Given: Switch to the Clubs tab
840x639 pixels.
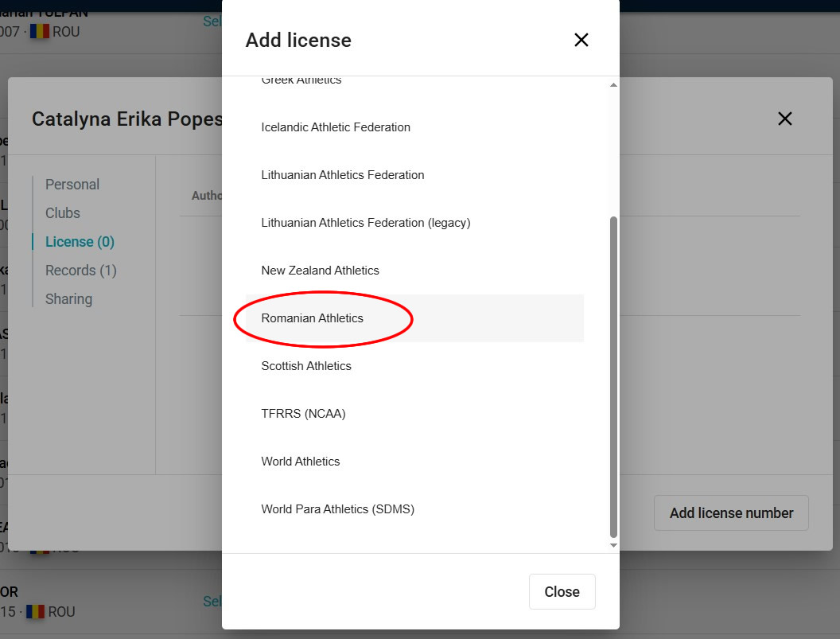Looking at the screenshot, I should pos(63,213).
